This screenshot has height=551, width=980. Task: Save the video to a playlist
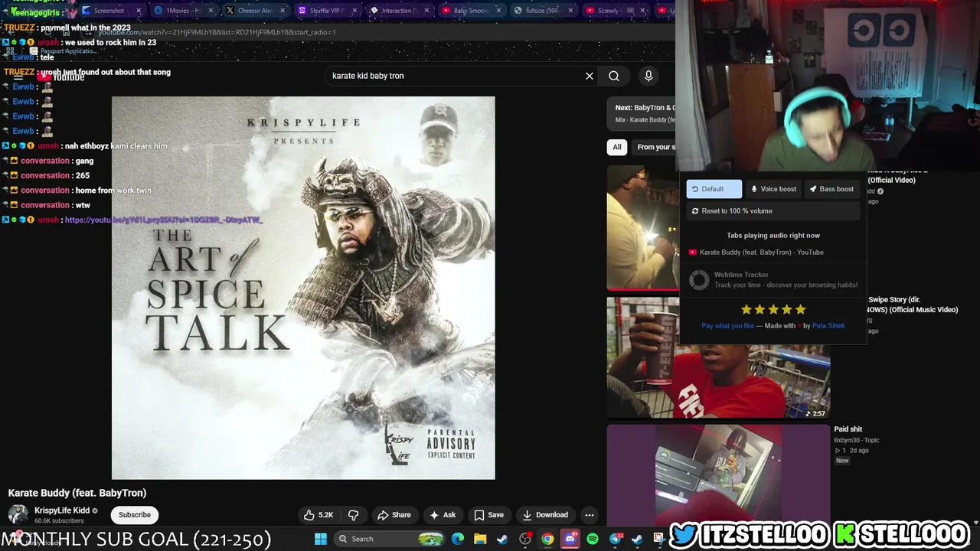488,515
